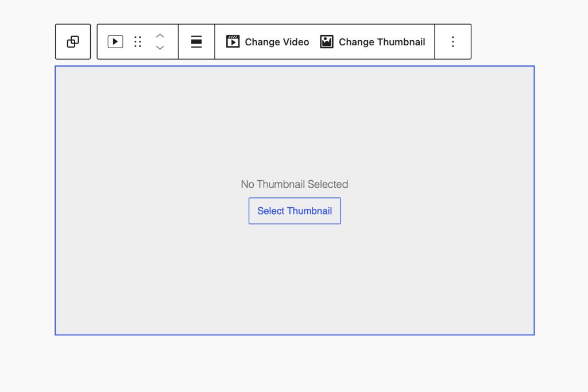
Task: Move block up with the up chevron
Action: pyautogui.click(x=160, y=36)
